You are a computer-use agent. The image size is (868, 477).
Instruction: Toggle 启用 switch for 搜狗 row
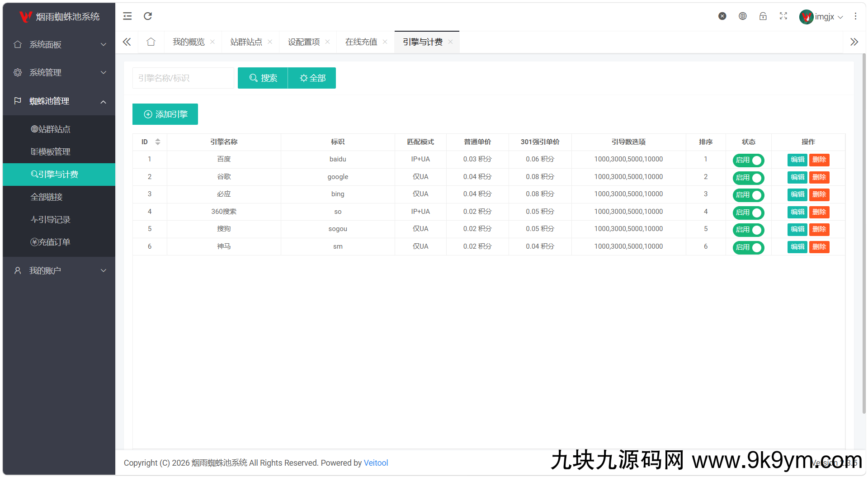click(748, 230)
